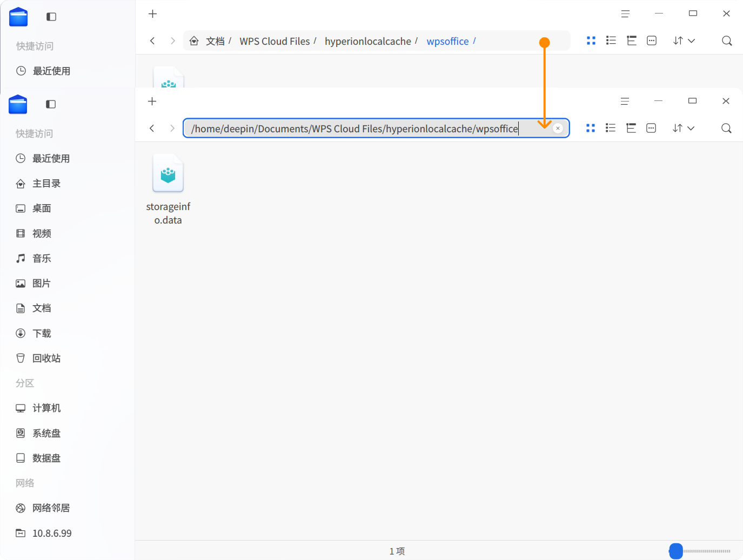Open the sort order dropdown in back window
Screen dimensions: 743x560
pos(684,41)
